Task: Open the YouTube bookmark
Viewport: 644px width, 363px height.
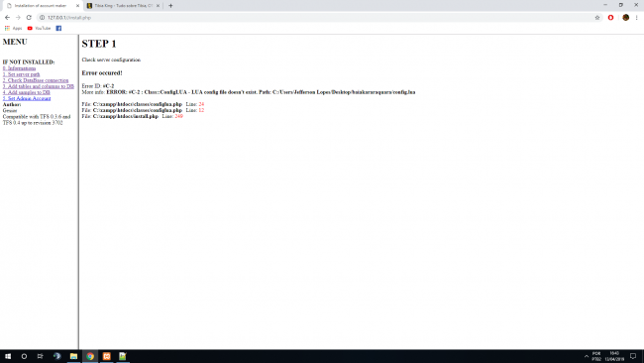Action: tap(39, 28)
